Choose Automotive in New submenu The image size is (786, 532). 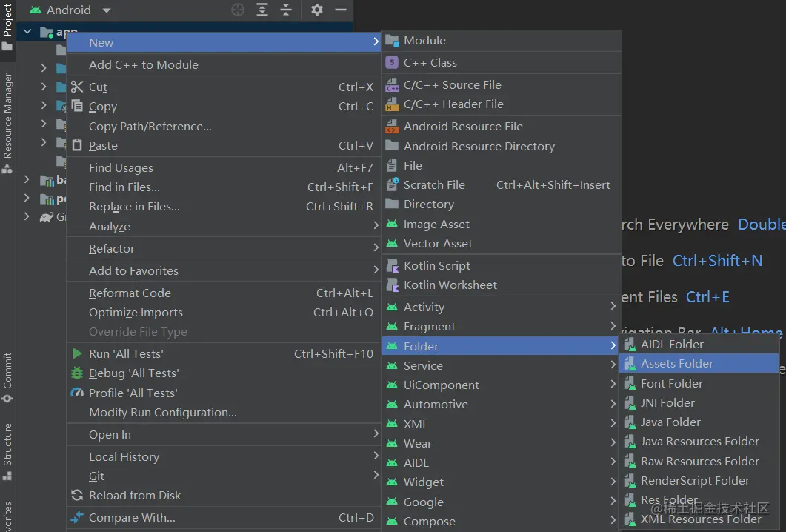[x=500, y=404]
